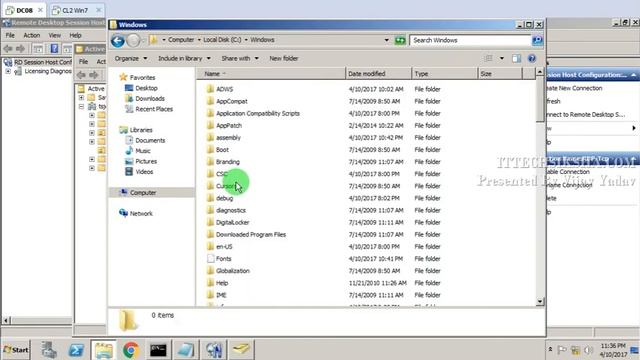The height and width of the screenshot is (360, 640).
Task: Click the change view icon
Action: point(489,58)
